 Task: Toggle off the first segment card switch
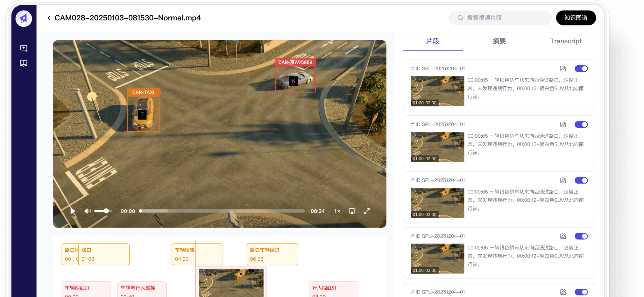(x=581, y=69)
